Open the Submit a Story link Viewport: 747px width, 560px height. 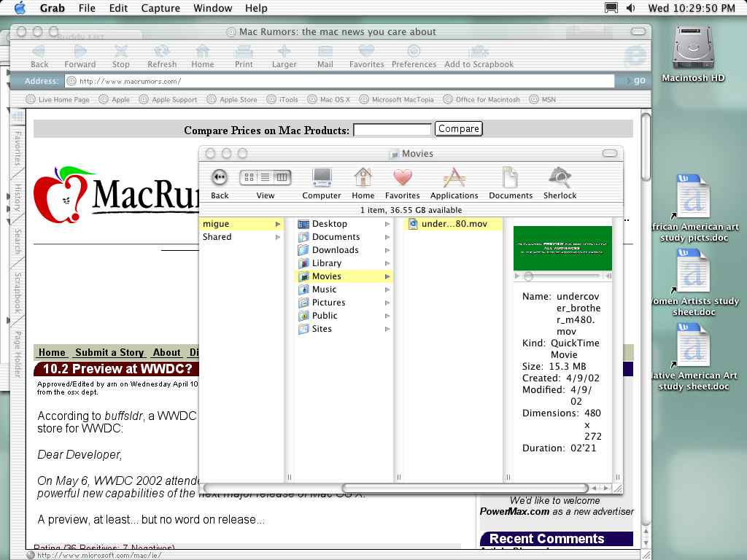point(109,352)
